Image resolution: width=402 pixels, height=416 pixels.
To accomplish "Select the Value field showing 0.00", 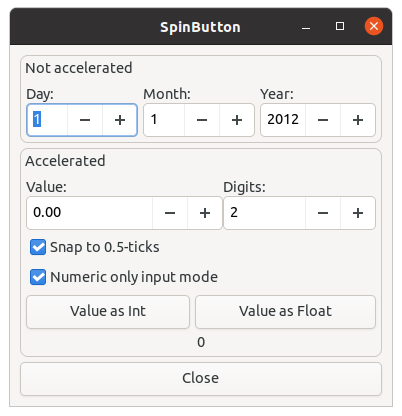I will (90, 213).
